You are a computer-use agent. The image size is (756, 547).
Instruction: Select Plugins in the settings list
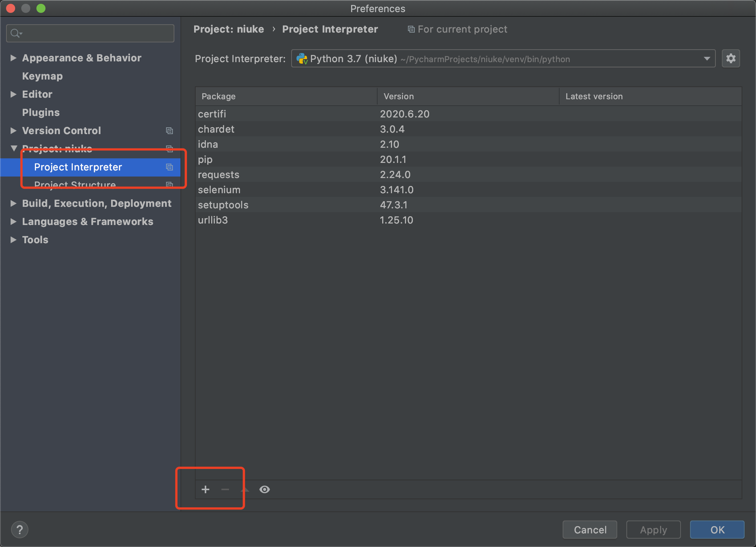pyautogui.click(x=41, y=113)
